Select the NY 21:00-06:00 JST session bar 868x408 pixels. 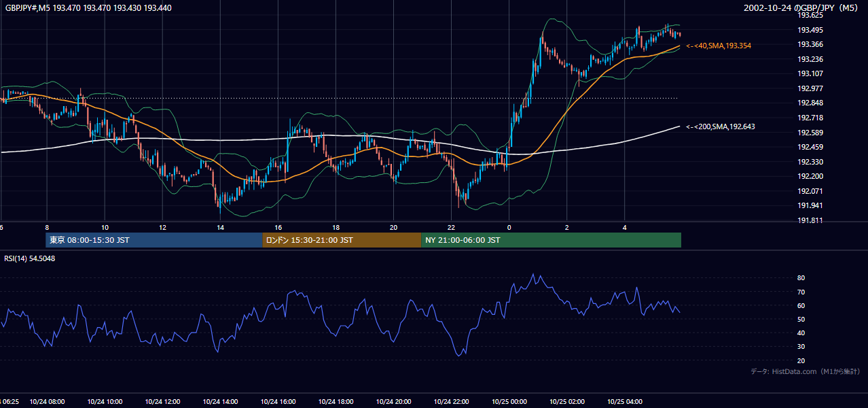551,240
